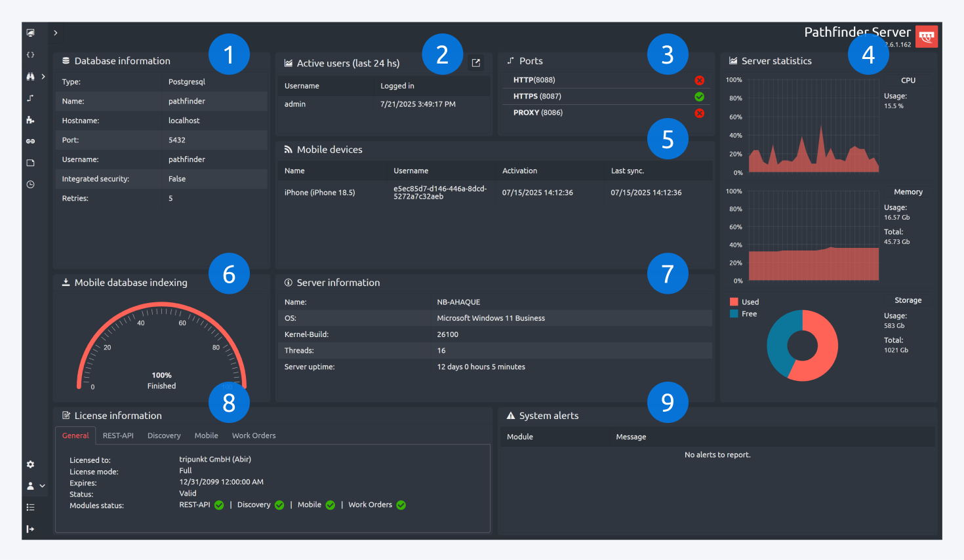The height and width of the screenshot is (560, 964).
Task: Select the chain link icon in the sidebar
Action: point(30,140)
